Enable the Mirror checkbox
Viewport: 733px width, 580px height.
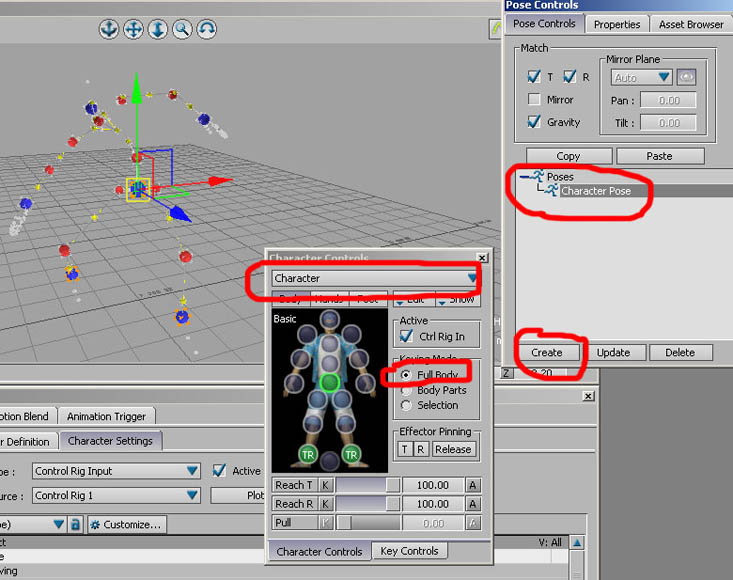tap(534, 100)
